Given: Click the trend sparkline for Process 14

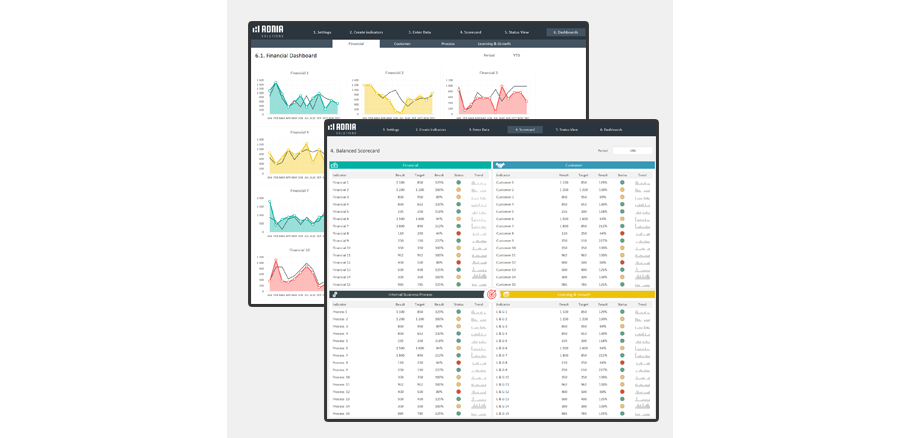Looking at the screenshot, I should click(x=479, y=405).
